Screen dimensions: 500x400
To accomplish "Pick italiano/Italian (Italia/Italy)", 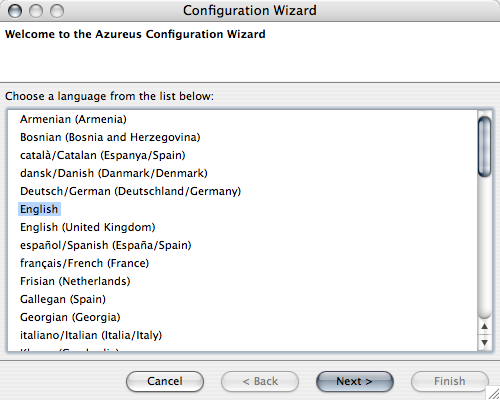I will click(x=91, y=335).
